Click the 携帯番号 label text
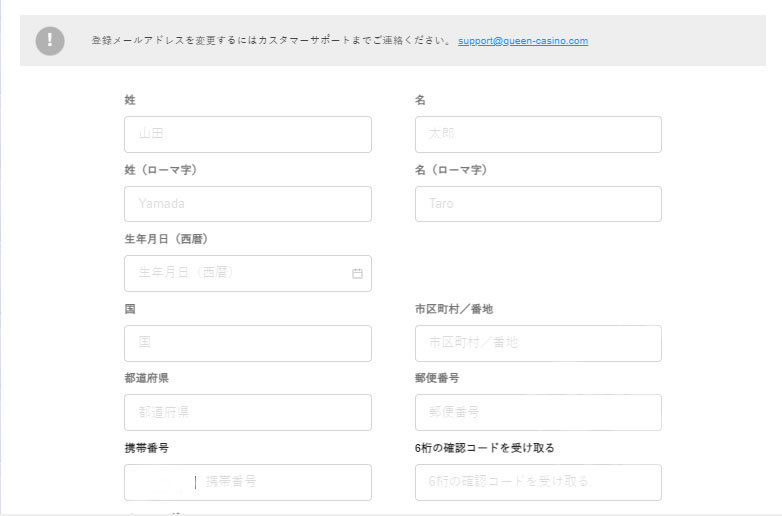Screen dimensions: 782x516 [x=146, y=448]
